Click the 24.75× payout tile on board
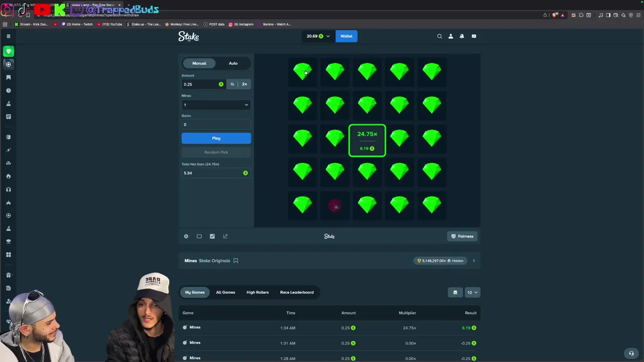644x362 pixels. coord(367,141)
